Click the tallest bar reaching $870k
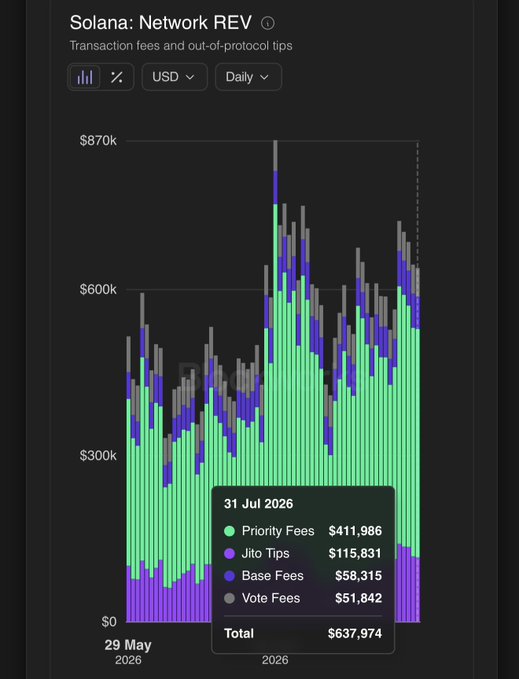 pyautogui.click(x=275, y=312)
